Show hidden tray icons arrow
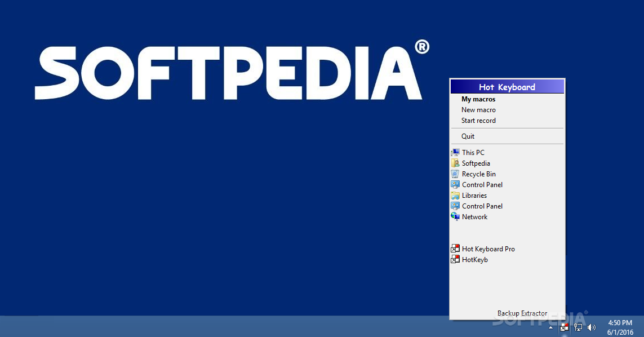This screenshot has width=644, height=337. coord(551,327)
